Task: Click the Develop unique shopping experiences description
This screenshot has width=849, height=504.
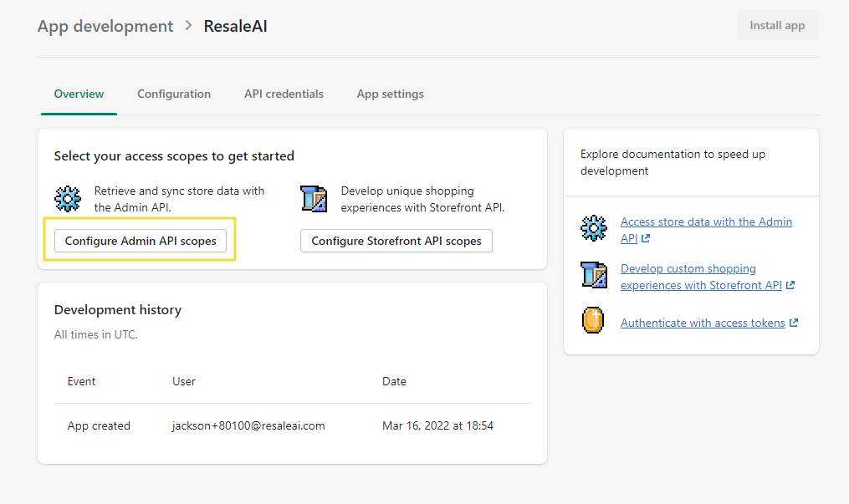Action: tap(423, 199)
